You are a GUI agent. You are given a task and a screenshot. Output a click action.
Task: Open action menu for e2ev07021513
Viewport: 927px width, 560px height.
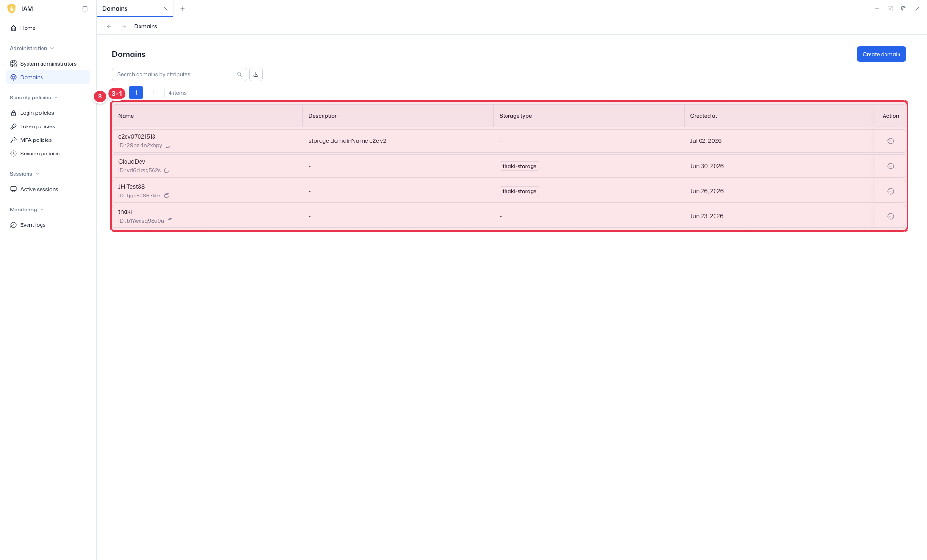pyautogui.click(x=891, y=141)
